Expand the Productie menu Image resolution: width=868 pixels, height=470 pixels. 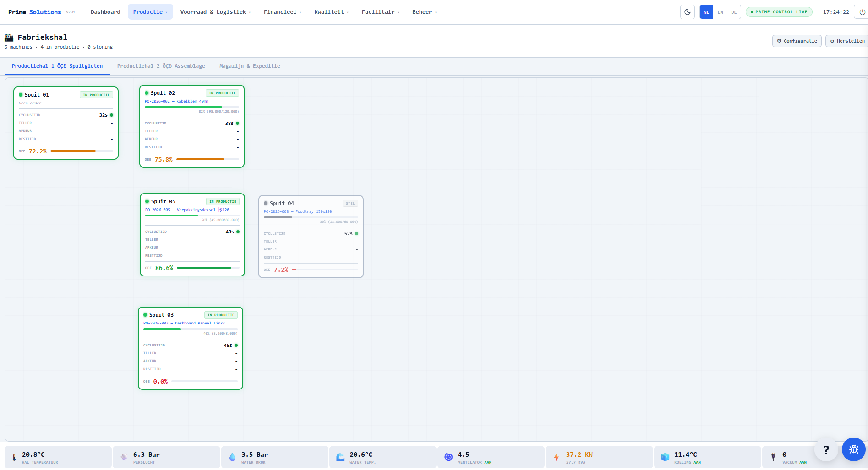tap(150, 12)
